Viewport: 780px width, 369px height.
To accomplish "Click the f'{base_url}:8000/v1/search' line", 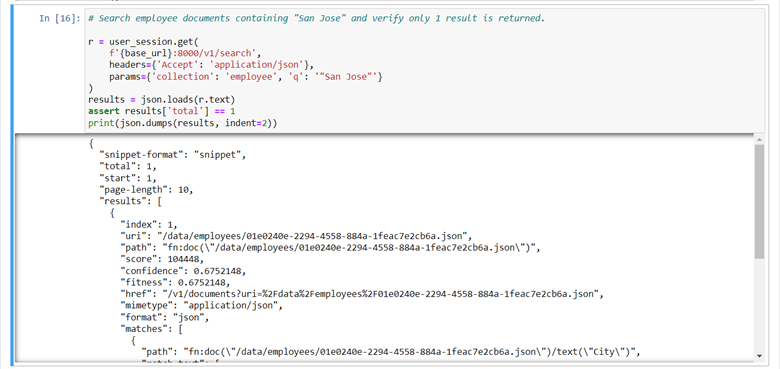I will pos(185,53).
